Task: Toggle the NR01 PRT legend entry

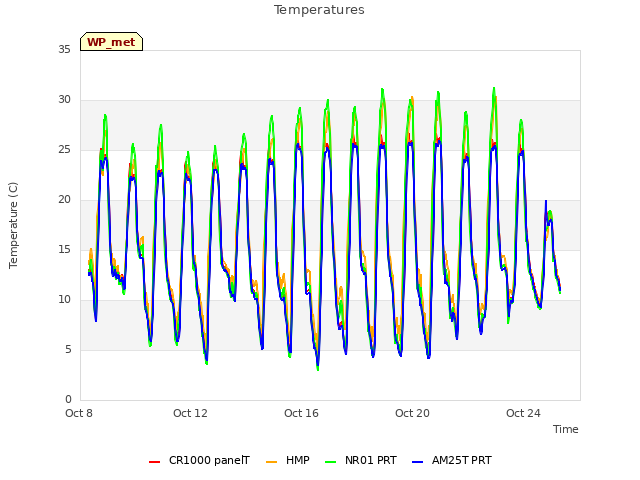Action: coord(360,461)
